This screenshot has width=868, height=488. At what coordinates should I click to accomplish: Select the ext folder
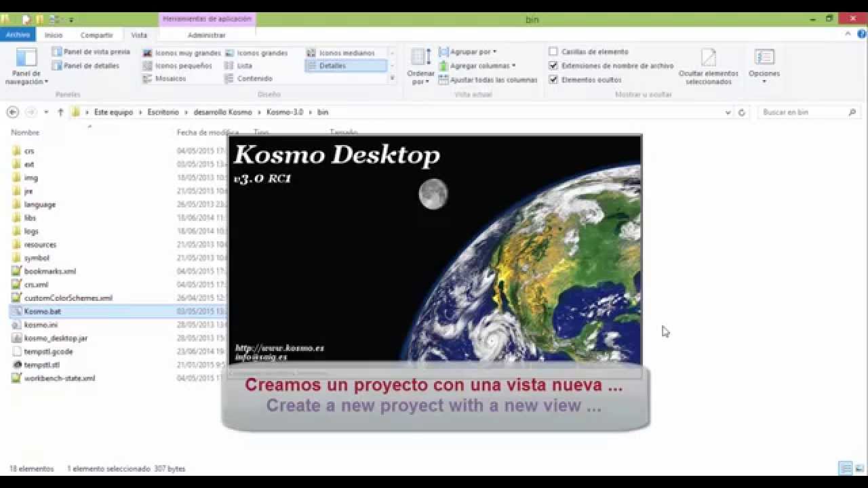click(29, 164)
